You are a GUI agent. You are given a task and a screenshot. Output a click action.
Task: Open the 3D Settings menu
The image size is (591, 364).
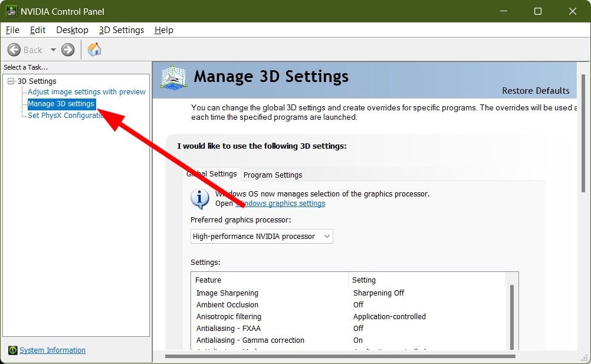click(x=122, y=30)
